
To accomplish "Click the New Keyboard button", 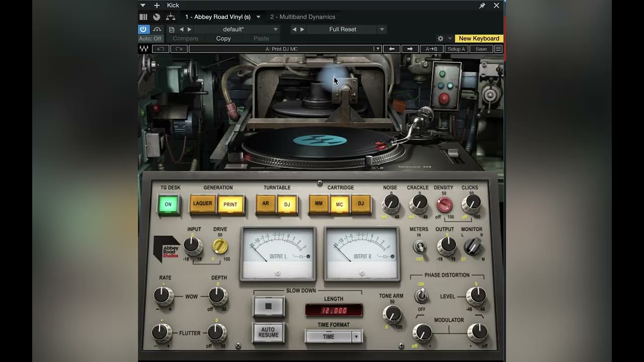I will click(479, 38).
